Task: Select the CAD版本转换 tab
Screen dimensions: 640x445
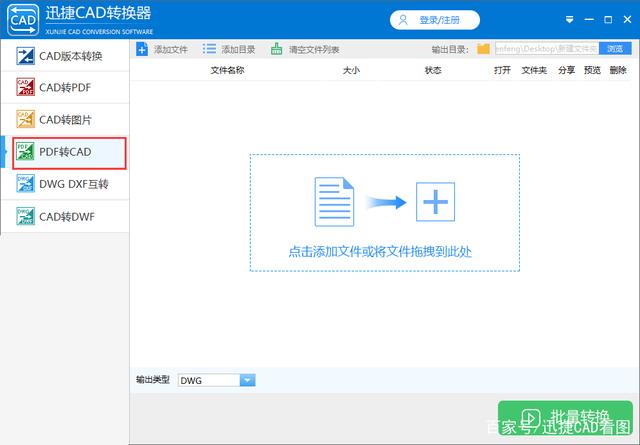Action: click(65, 56)
